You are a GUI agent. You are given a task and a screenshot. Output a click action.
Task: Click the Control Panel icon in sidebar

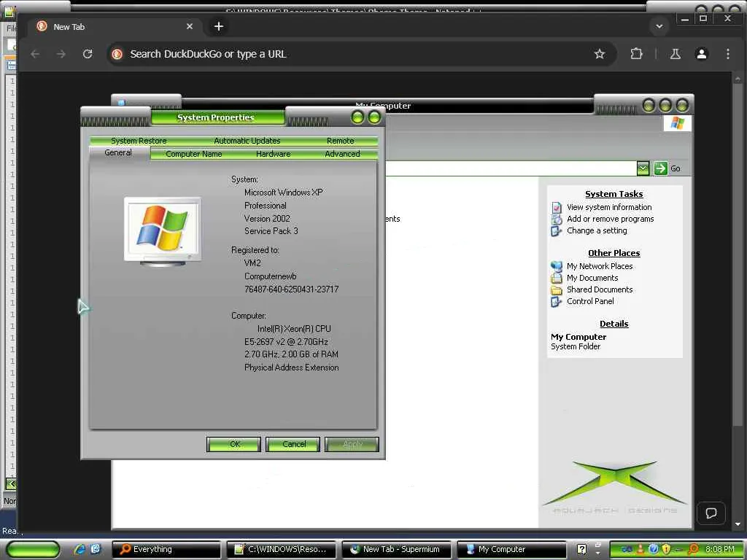[557, 301]
